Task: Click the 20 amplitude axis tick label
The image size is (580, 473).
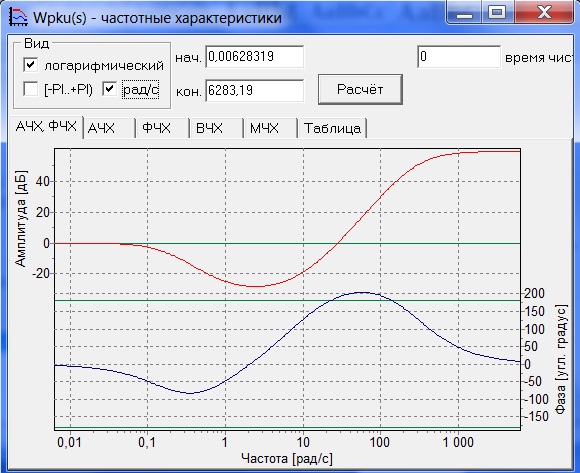Action: coord(43,213)
